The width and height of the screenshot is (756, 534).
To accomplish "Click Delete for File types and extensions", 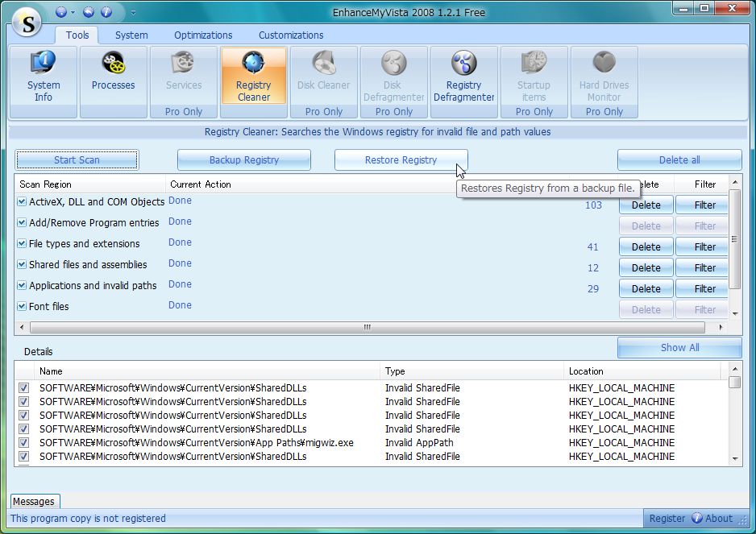I will [646, 246].
